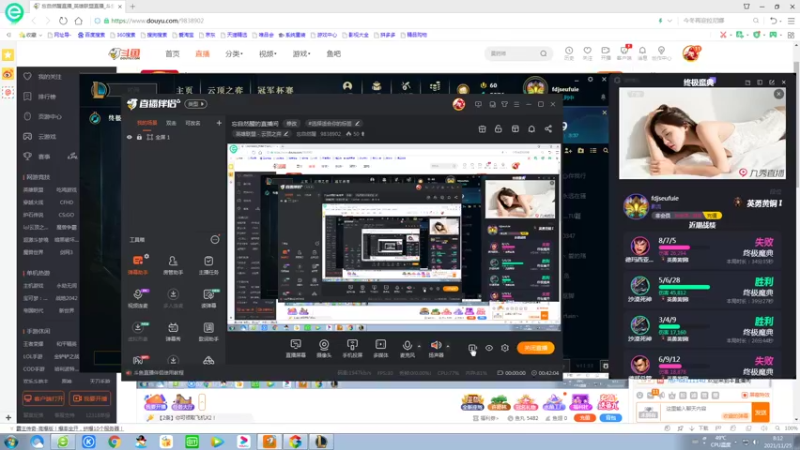Expand the 视频 dropdown on Douyu navbar

click(268, 54)
